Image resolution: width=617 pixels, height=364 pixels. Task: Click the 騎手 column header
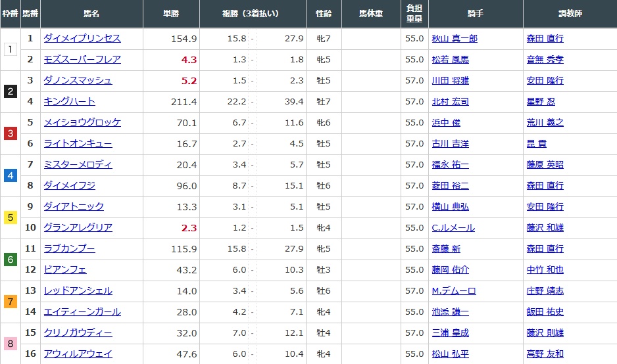(x=476, y=13)
